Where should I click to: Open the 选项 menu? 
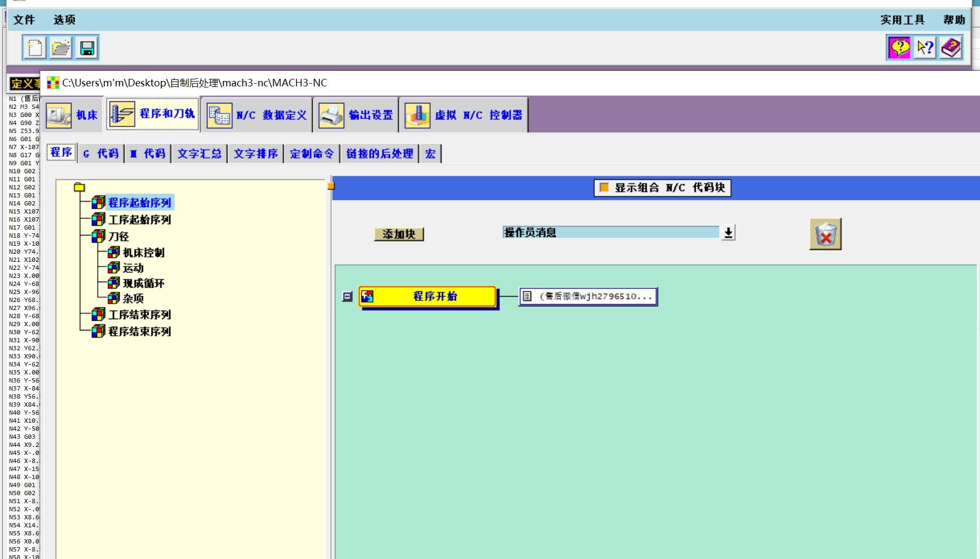click(x=64, y=20)
